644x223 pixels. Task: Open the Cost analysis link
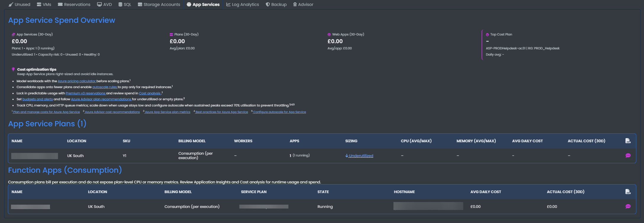(x=150, y=93)
